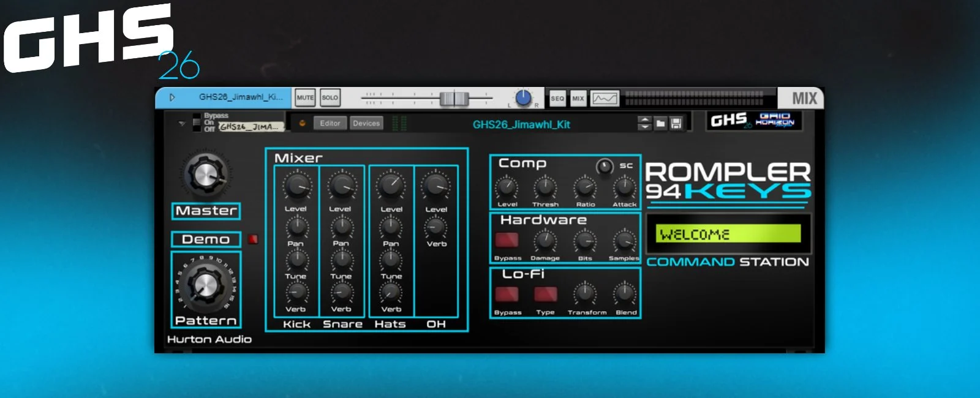The width and height of the screenshot is (980, 398).
Task: Click the blue L/R pan knob
Action: point(523,97)
